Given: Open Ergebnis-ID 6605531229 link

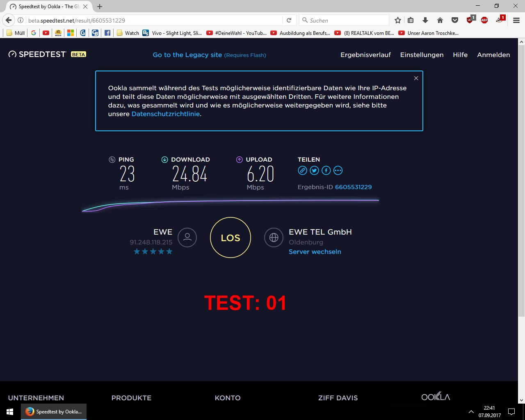Looking at the screenshot, I should pos(353,187).
